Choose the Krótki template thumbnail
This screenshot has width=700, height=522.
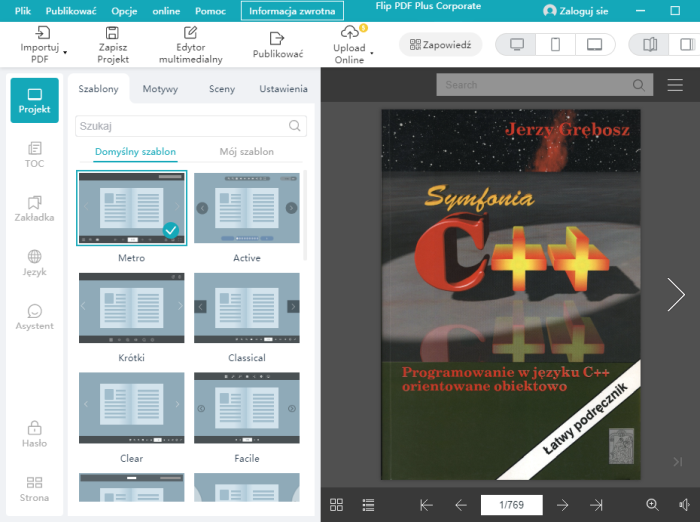coord(132,308)
